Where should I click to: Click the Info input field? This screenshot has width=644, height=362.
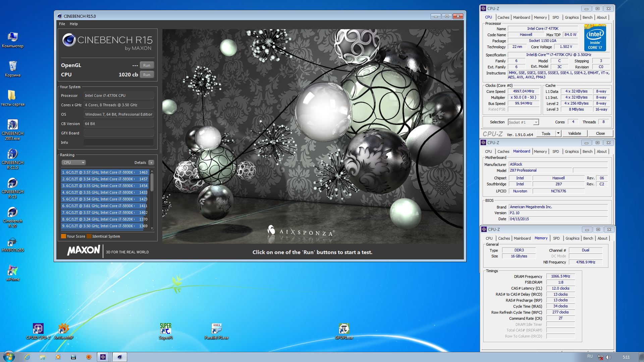pyautogui.click(x=119, y=142)
